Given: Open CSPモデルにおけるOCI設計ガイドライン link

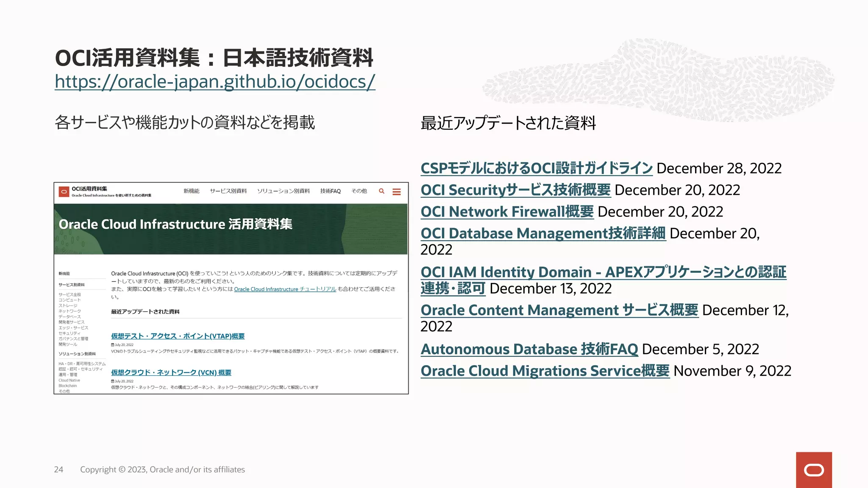Looking at the screenshot, I should click(537, 168).
